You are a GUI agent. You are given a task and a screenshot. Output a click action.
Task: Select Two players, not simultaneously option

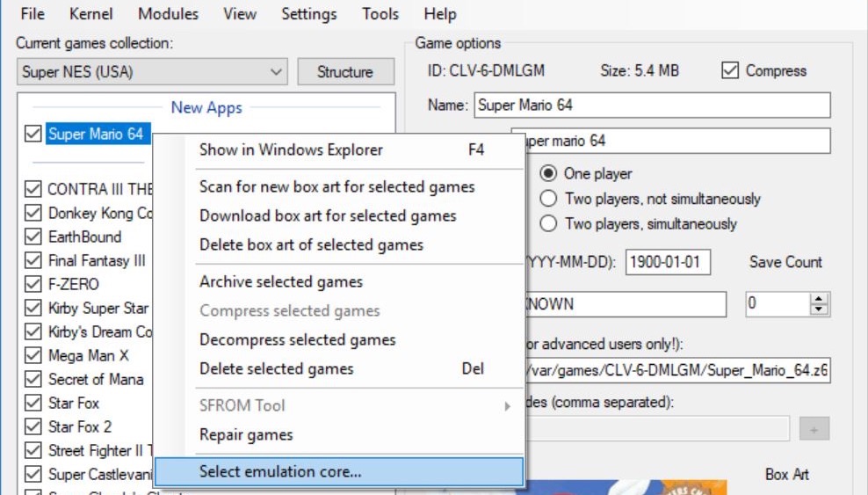pos(548,198)
